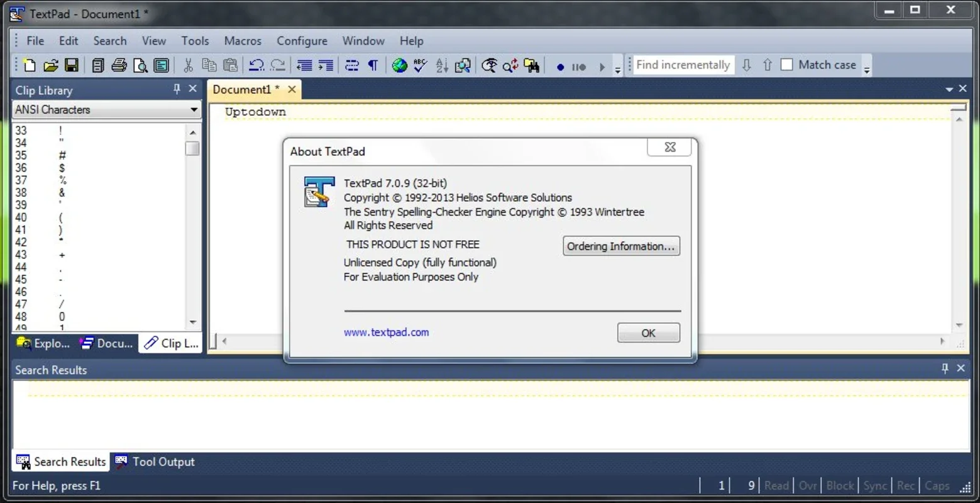Open the View menu
This screenshot has width=980, height=503.
click(x=154, y=41)
